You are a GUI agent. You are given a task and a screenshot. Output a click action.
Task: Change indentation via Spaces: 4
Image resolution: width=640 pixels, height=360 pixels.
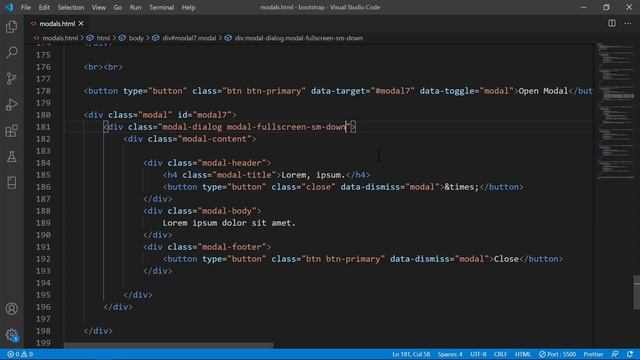click(450, 354)
